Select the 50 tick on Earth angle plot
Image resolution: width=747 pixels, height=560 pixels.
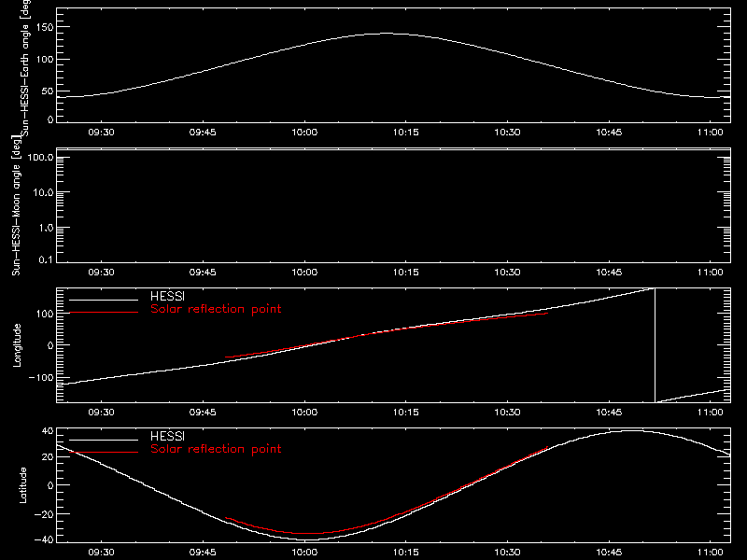pos(48,91)
